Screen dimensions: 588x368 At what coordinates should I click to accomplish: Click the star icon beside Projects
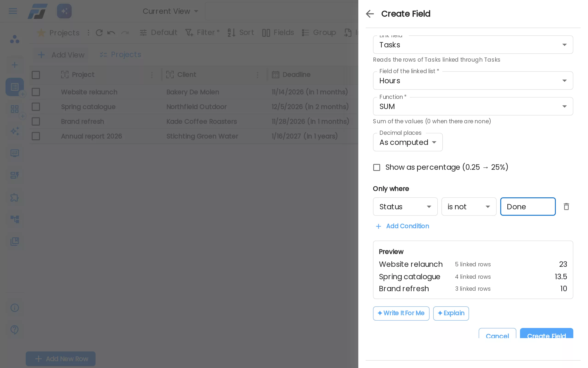[x=41, y=33]
